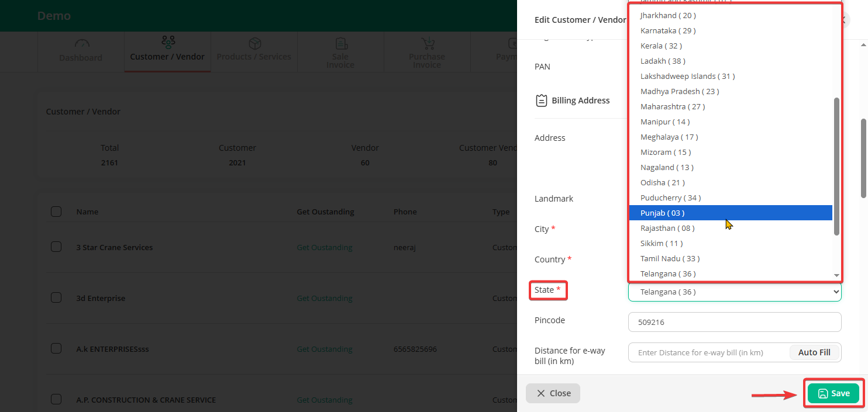Click Get Oustanding for A.k ENTERPRISESsss
This screenshot has width=868, height=412.
tap(325, 349)
